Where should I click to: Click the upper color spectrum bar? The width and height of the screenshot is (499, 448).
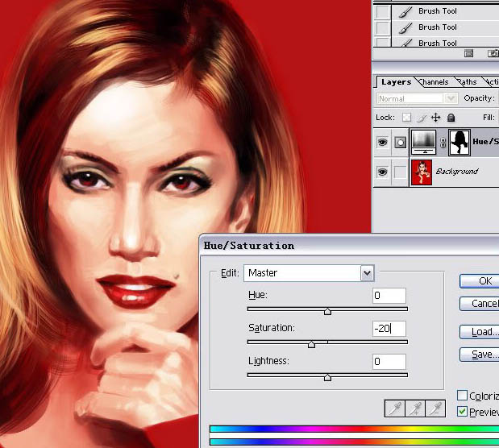click(x=354, y=429)
